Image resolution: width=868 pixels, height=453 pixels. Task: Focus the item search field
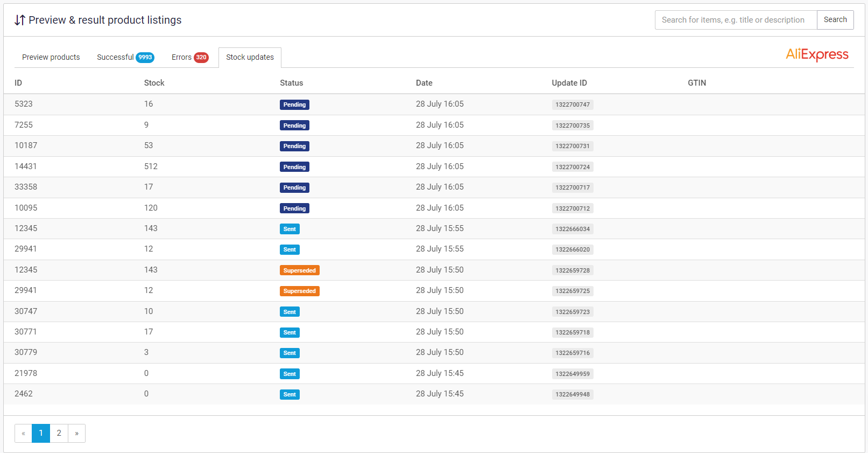pyautogui.click(x=736, y=20)
